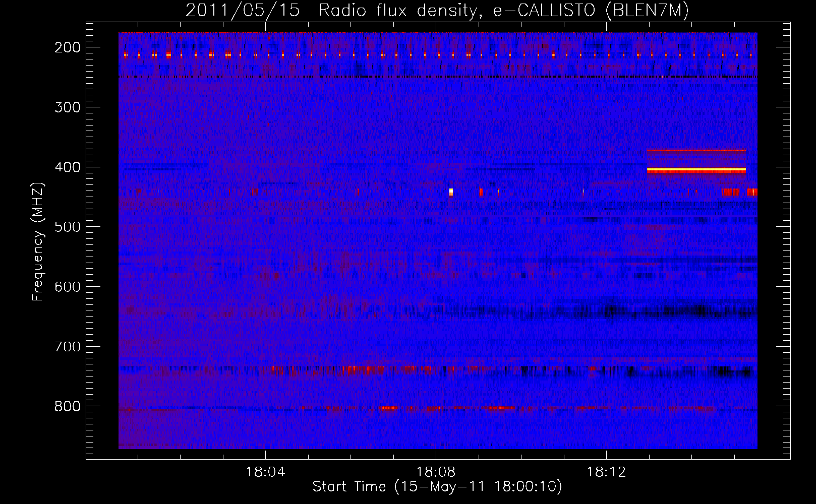Screen dimensions: 816x504
Task: Click the 18:08 time tick label
Action: point(436,472)
